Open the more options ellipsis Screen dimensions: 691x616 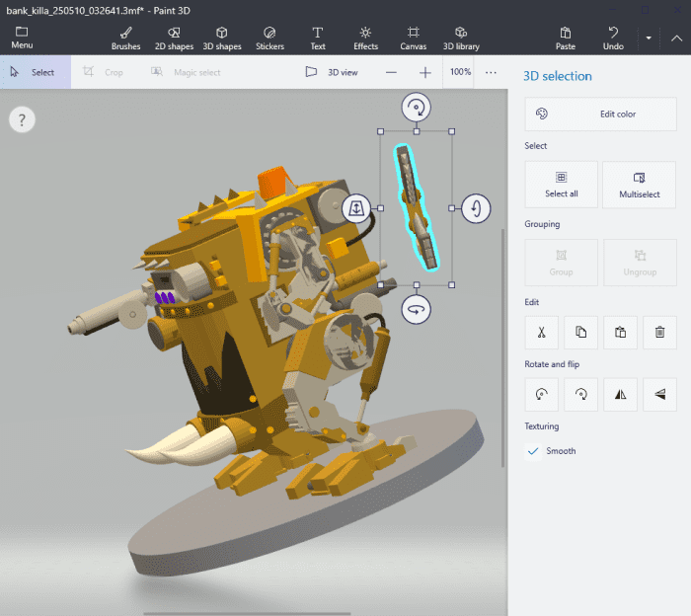coord(491,73)
